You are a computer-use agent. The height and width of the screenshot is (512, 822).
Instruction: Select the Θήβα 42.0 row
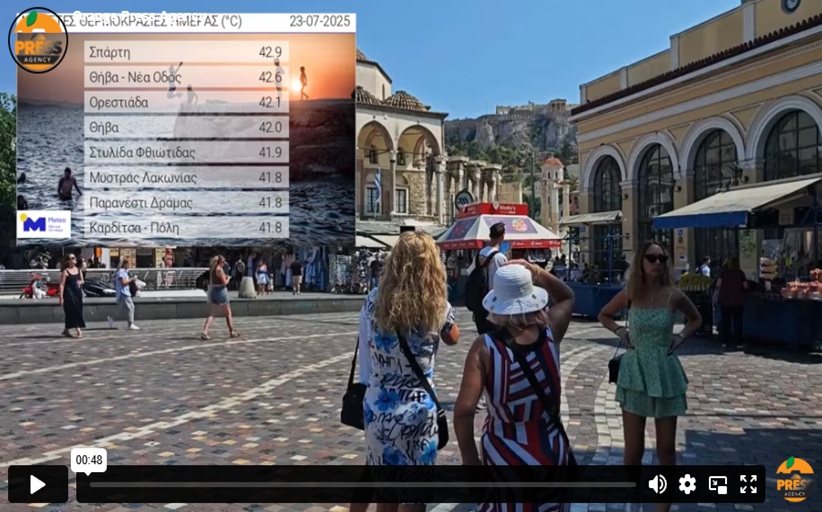(x=186, y=127)
